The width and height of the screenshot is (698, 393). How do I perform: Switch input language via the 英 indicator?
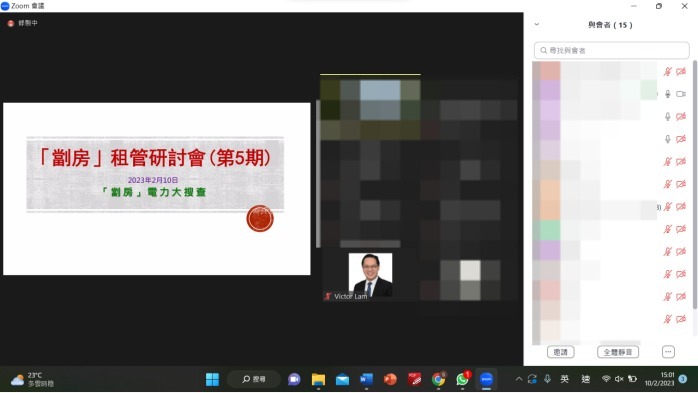coord(564,379)
